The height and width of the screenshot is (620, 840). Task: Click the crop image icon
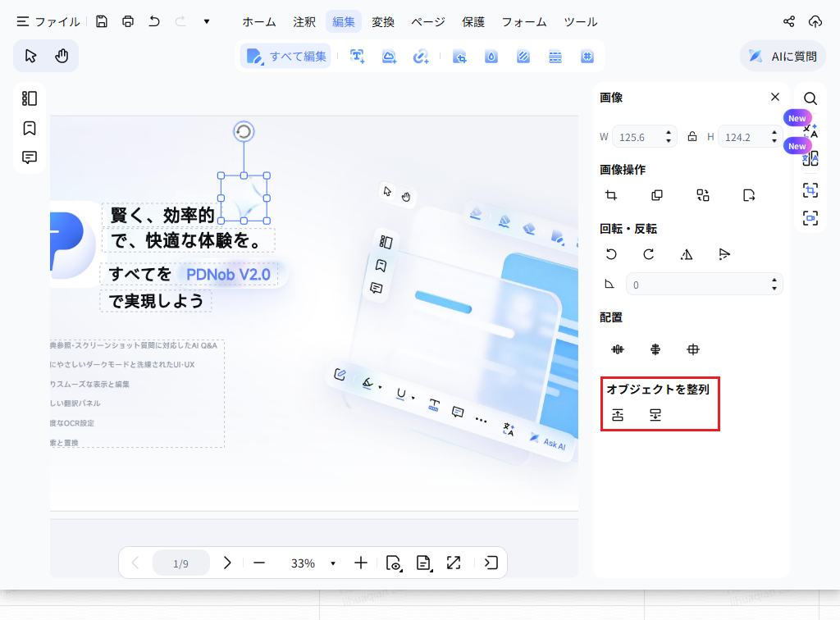point(611,195)
